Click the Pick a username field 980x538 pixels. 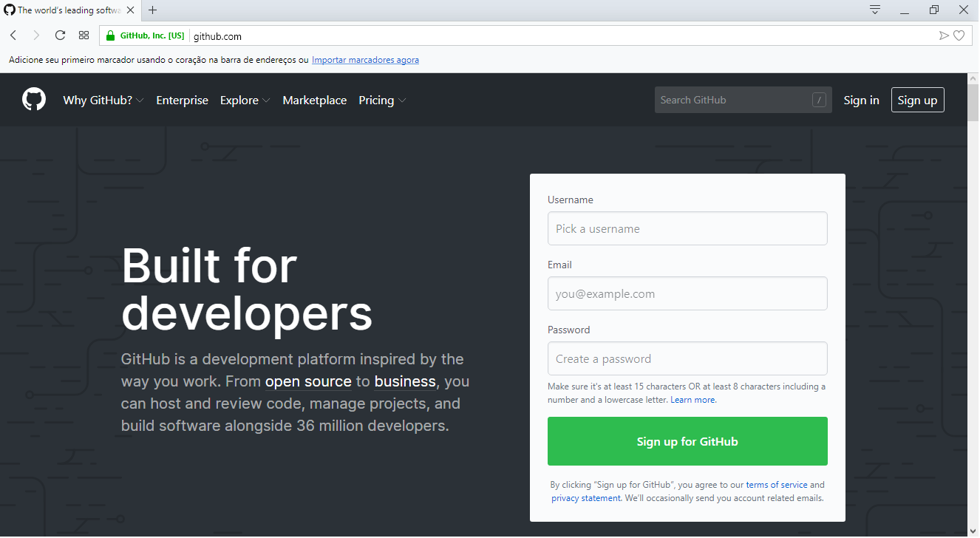pos(687,228)
